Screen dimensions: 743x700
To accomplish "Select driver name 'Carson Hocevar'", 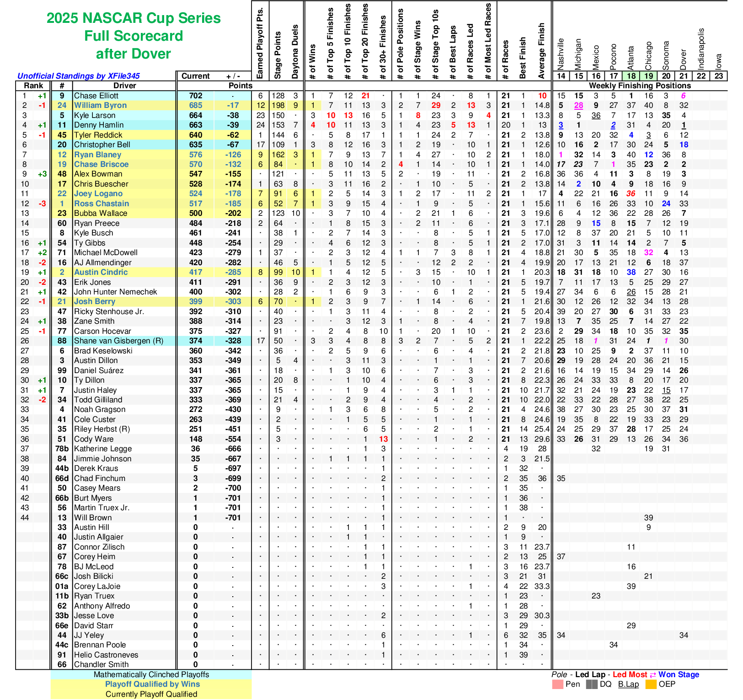I will (x=102, y=331).
